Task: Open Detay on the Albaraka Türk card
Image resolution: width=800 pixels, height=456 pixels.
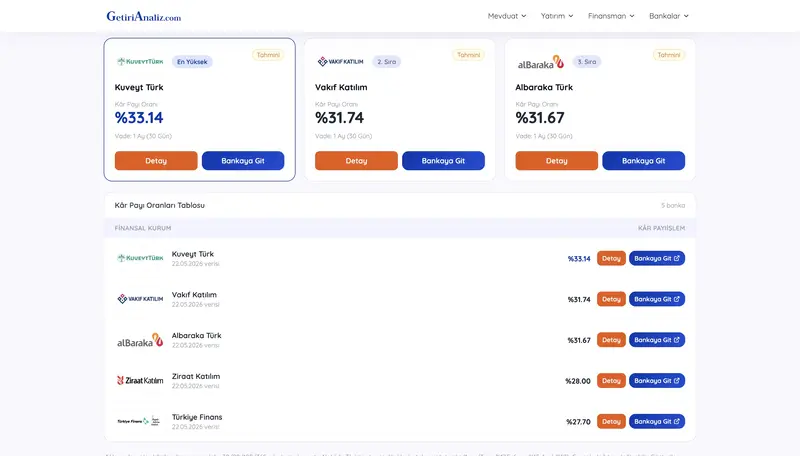Action: point(557,161)
